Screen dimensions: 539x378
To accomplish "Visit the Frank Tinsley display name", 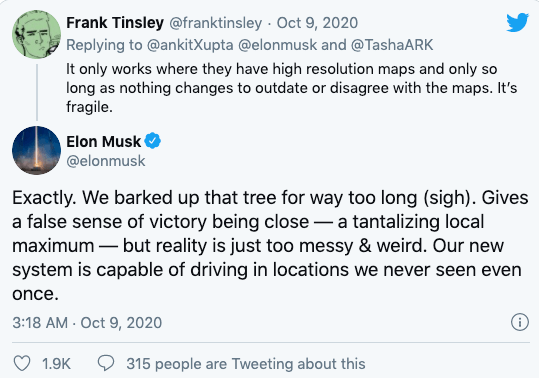I will pyautogui.click(x=115, y=23).
